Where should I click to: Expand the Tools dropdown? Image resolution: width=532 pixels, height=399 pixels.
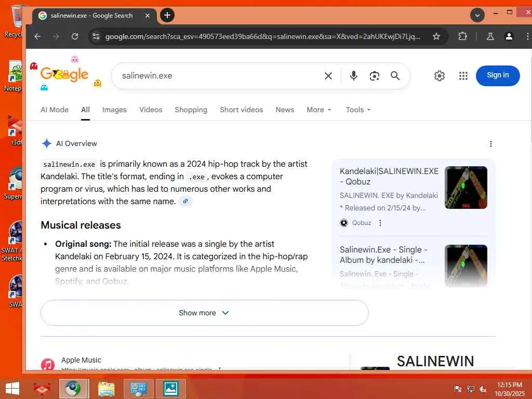click(x=358, y=110)
